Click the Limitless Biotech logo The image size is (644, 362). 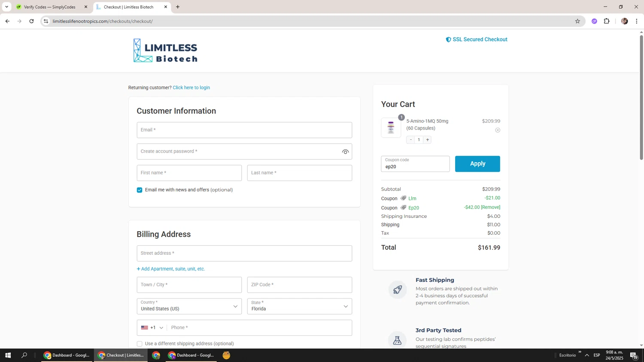(165, 51)
